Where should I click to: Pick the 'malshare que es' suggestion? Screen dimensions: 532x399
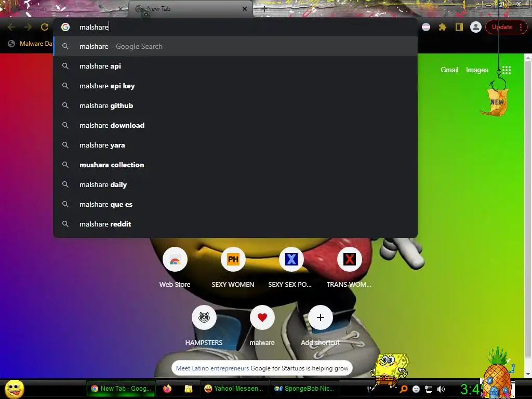(x=235, y=204)
